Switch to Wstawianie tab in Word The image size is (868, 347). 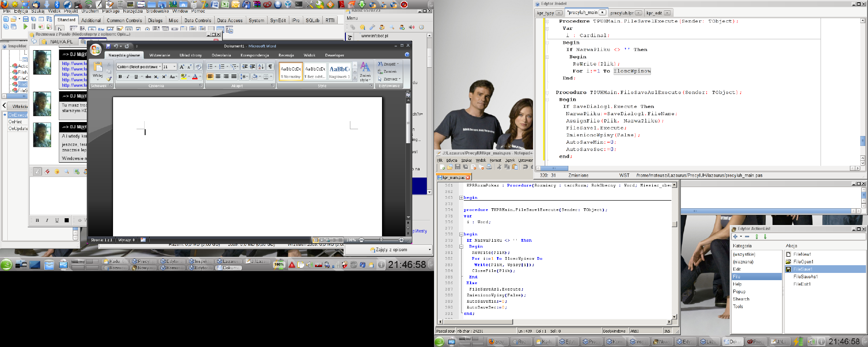coord(160,55)
